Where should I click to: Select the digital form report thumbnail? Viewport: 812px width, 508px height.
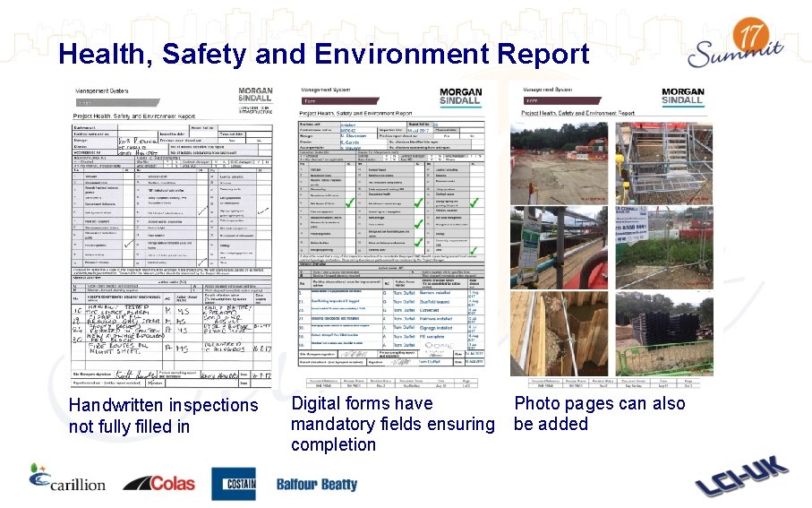coord(391,237)
